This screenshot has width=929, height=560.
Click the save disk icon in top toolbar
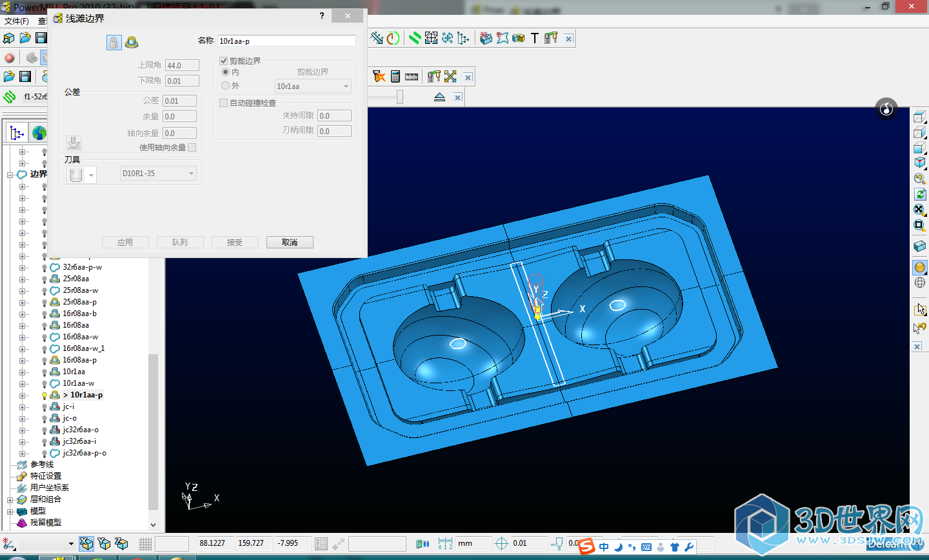click(x=41, y=38)
